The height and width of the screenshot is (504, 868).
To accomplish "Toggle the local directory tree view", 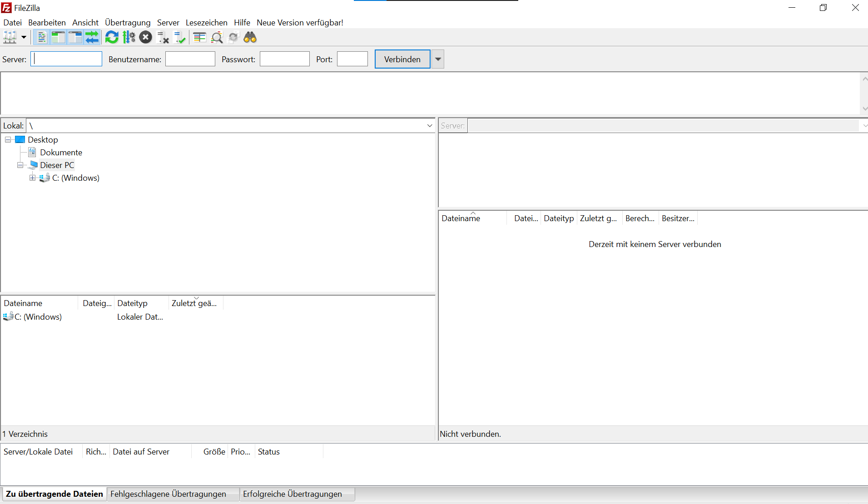I will tap(58, 37).
